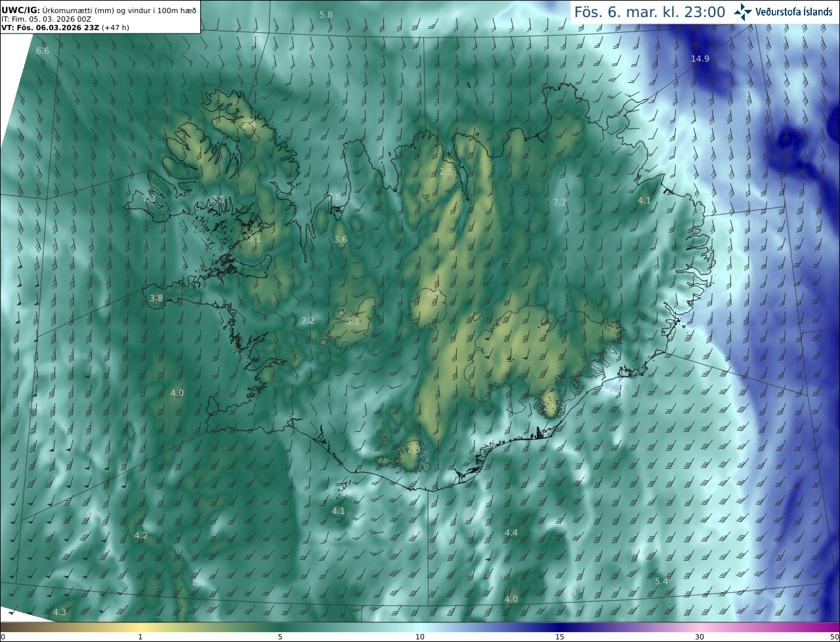Click the 4.3 value label
The width and height of the screenshot is (840, 642).
(60, 612)
